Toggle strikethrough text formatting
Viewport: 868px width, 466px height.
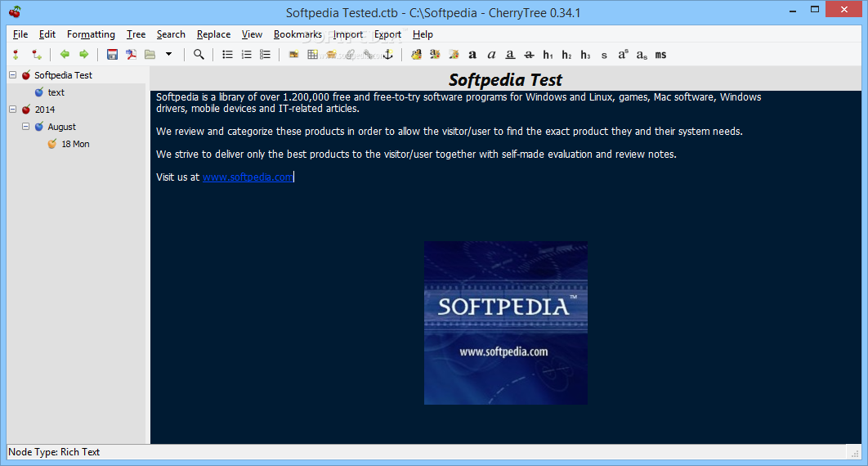(529, 54)
